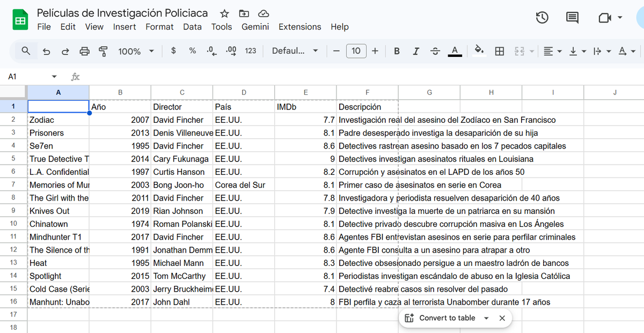Dismiss the Convert to table prompt

click(502, 318)
